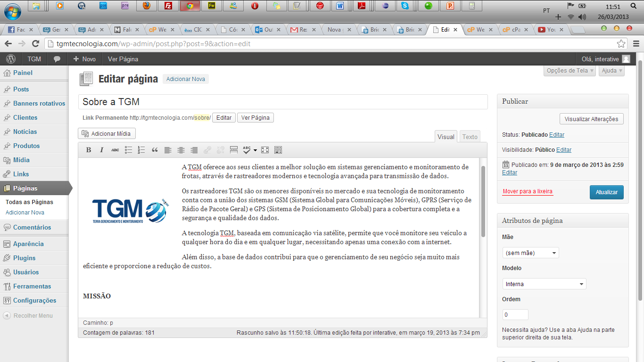The width and height of the screenshot is (644, 362).
Task: Edit the publish date link
Action: [510, 173]
